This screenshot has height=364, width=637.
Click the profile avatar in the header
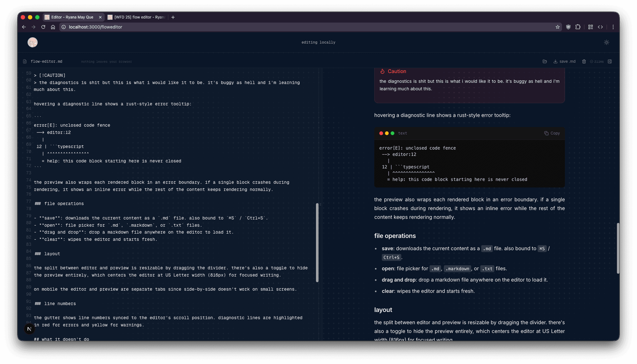[x=33, y=42]
